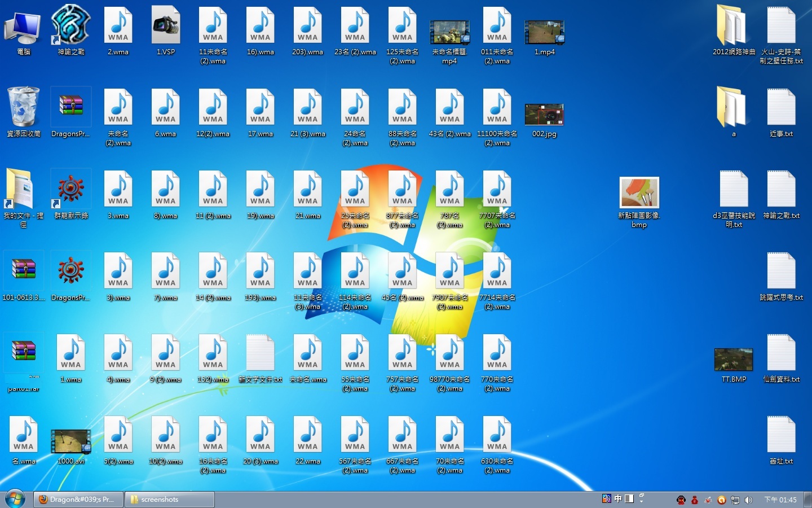This screenshot has height=508, width=812.
Task: Open the 電腦 (Computer) desktop icon
Action: (23, 31)
